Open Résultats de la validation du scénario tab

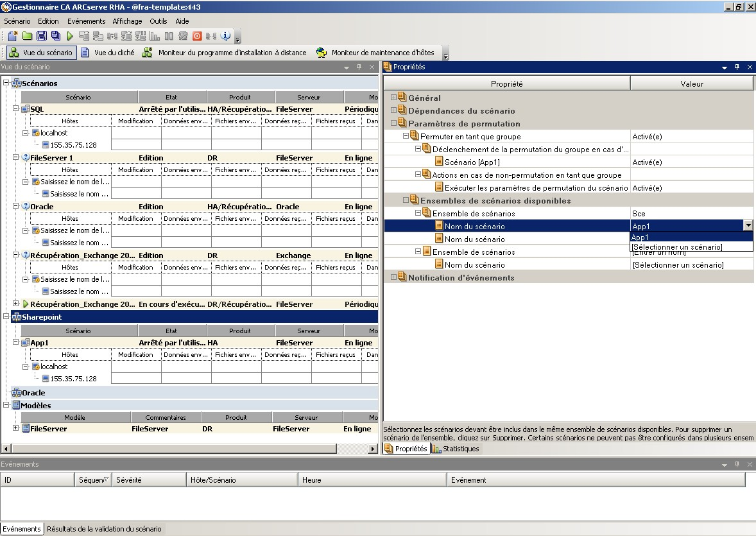pos(104,529)
